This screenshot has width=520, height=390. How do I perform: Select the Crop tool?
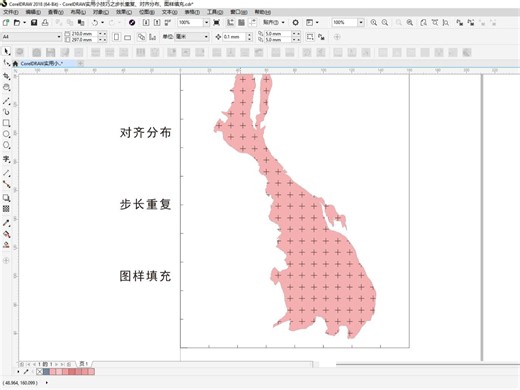point(6,76)
